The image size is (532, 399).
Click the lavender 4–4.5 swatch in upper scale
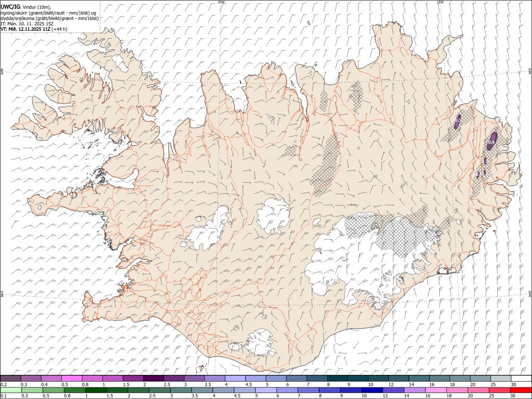coord(235,378)
